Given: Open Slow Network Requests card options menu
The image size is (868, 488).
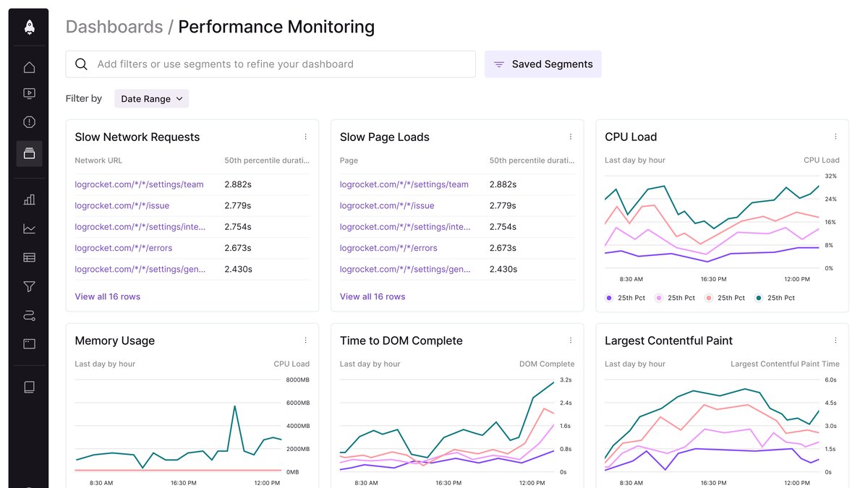Looking at the screenshot, I should tap(305, 137).
